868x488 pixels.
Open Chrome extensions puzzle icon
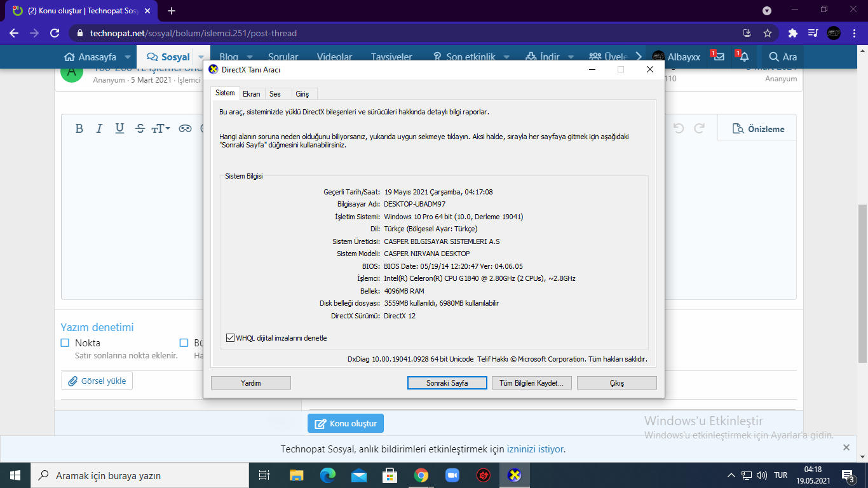click(x=792, y=33)
